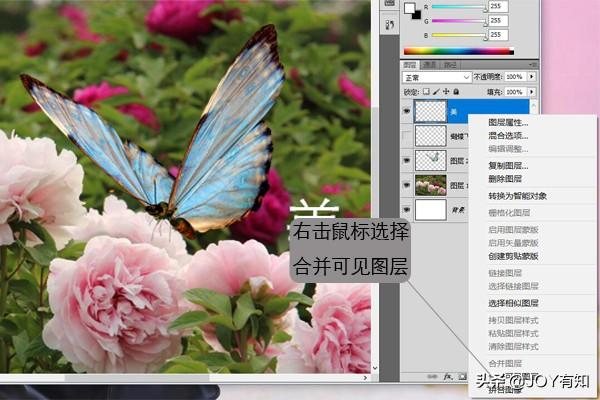Choose 创建剪贴蒙版 from the context menu
The width and height of the screenshot is (600, 400).
(x=513, y=256)
